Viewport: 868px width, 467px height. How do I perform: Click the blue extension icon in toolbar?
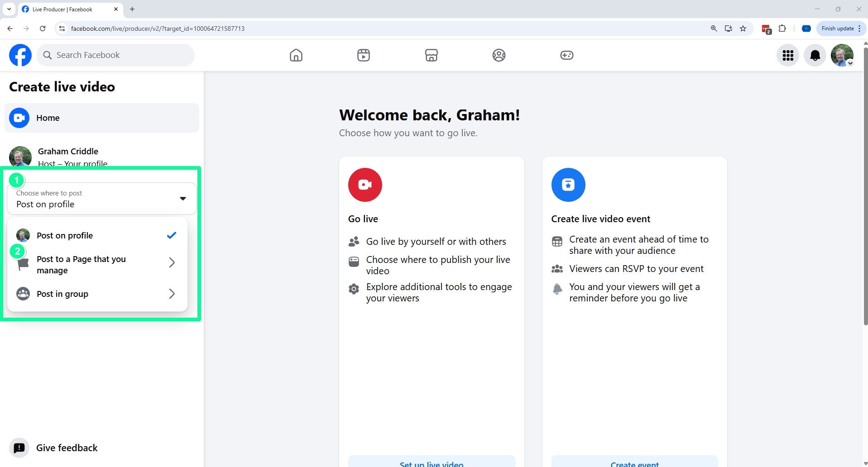point(806,29)
